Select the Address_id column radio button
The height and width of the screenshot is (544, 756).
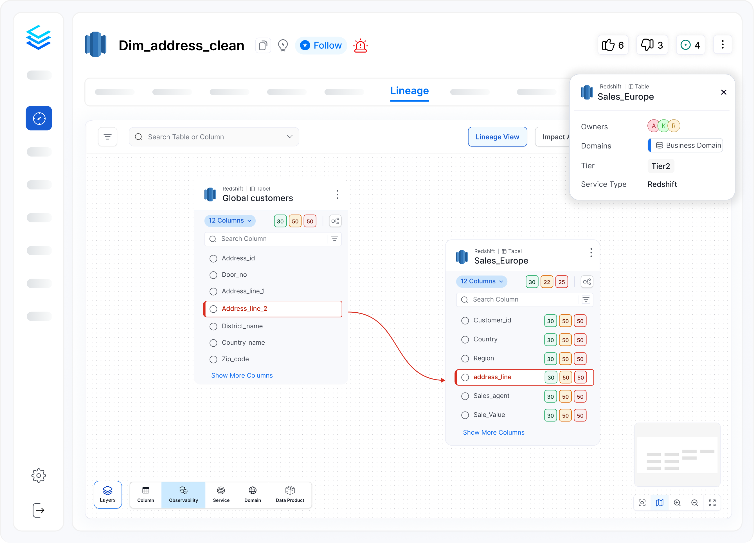click(213, 259)
